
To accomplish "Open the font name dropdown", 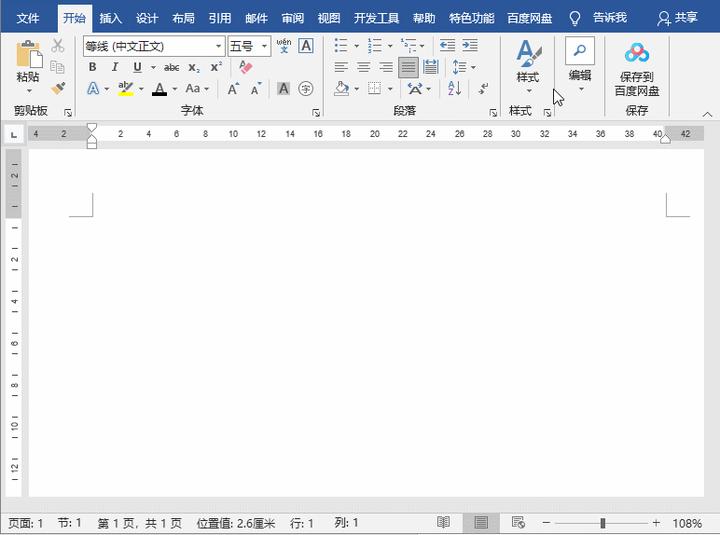I will tap(219, 46).
